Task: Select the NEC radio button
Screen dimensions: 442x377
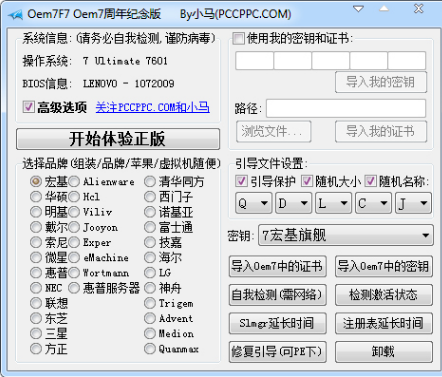Action: pyautogui.click(x=36, y=288)
